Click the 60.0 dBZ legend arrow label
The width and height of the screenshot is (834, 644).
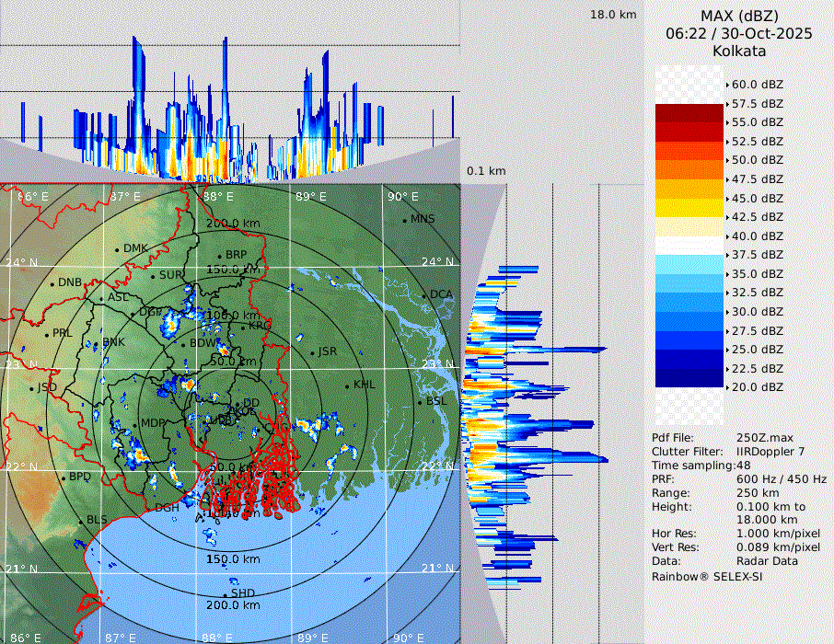click(x=757, y=84)
